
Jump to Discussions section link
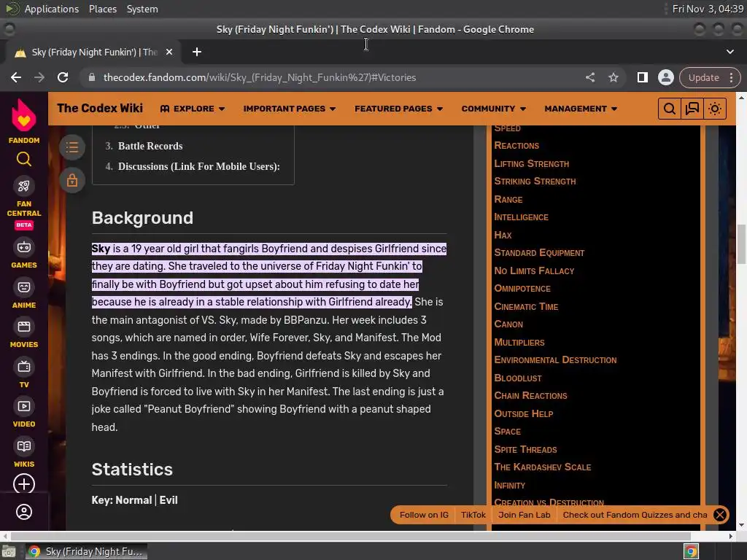(198, 166)
